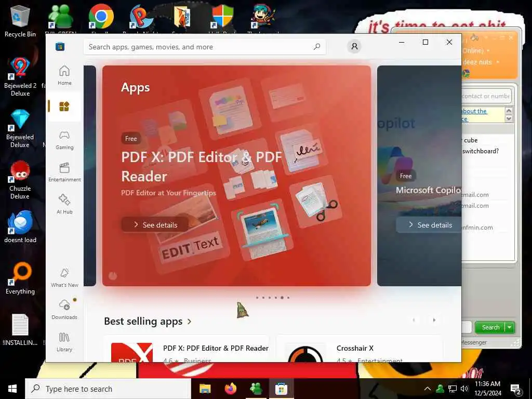The image size is (532, 399).
Task: Click See details for PDF X
Action: (155, 224)
